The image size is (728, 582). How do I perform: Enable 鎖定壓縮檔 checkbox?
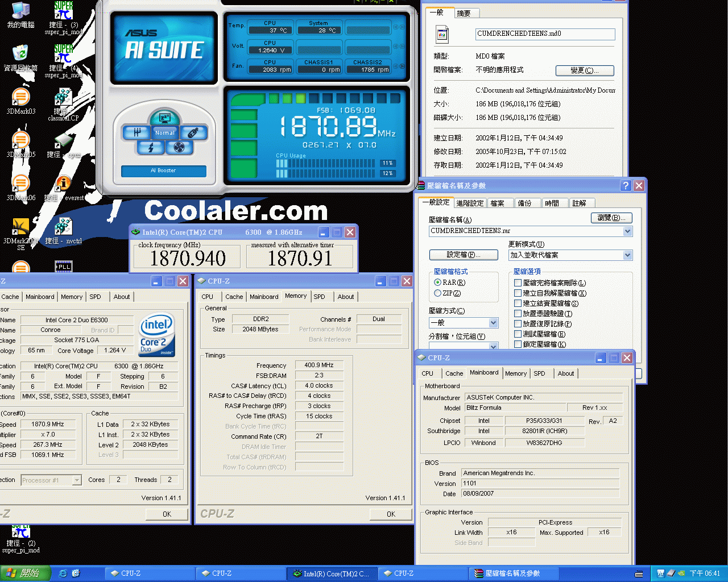tap(518, 344)
